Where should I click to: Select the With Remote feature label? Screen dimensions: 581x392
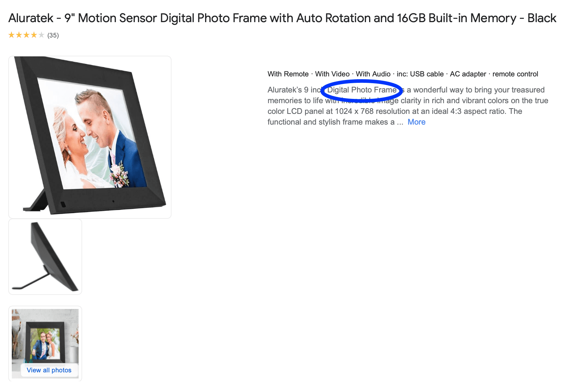(288, 74)
